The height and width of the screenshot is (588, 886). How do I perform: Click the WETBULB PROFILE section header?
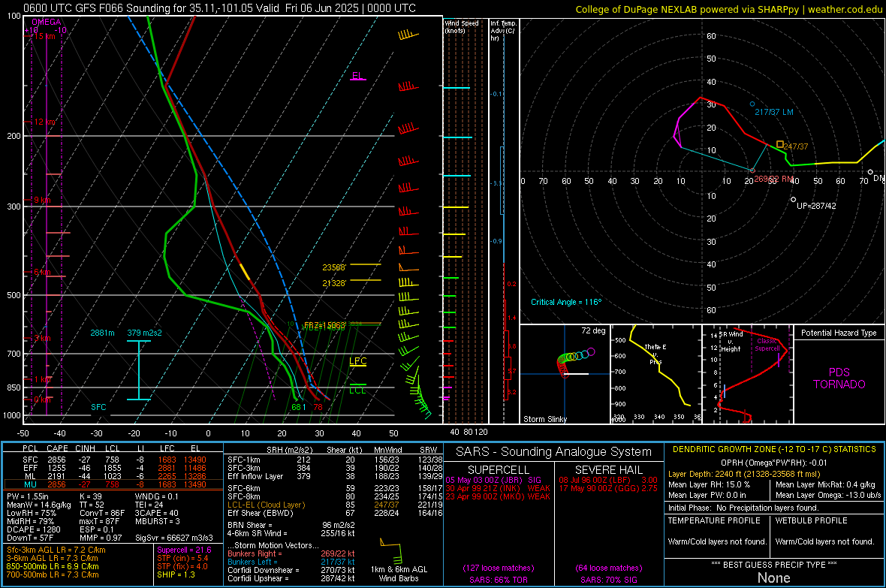click(812, 520)
